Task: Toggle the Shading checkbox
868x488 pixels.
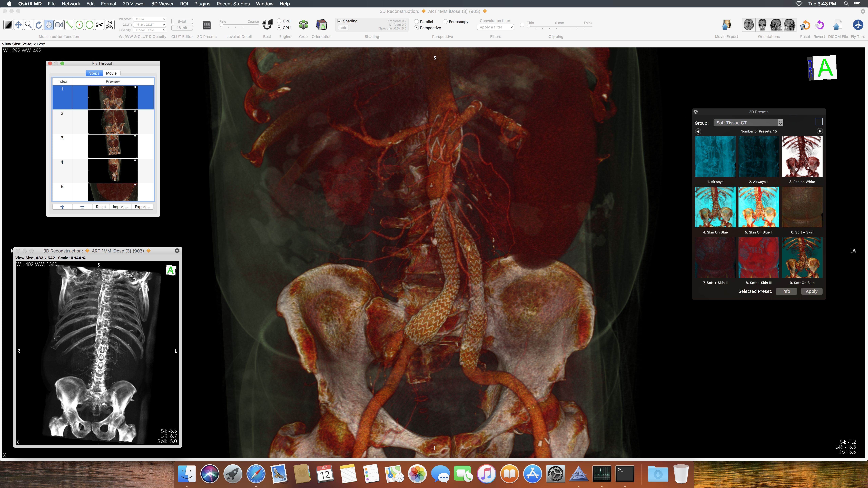Action: pos(340,21)
